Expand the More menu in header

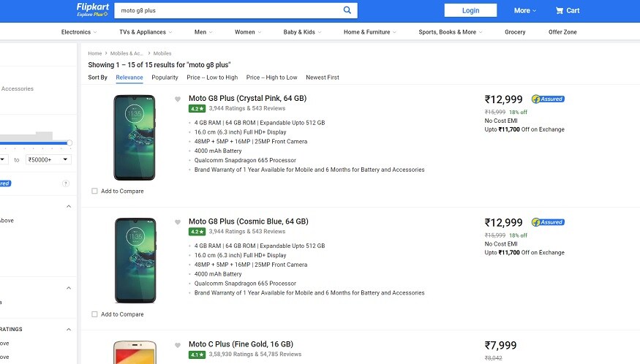click(x=524, y=10)
